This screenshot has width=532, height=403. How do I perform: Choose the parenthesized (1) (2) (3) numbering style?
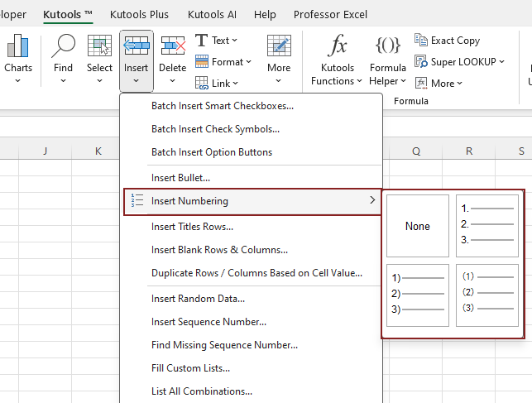(487, 295)
